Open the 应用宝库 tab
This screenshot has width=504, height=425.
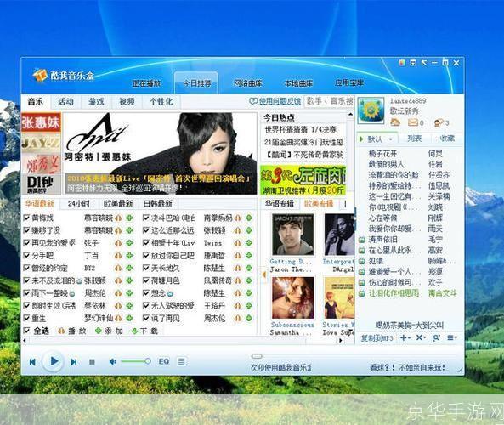[349, 83]
